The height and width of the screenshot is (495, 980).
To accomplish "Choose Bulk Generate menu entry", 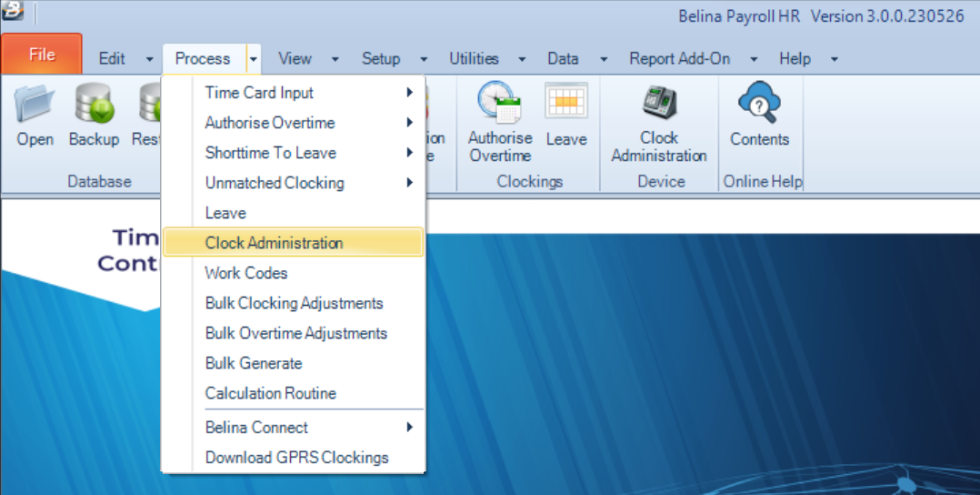I will click(293, 363).
